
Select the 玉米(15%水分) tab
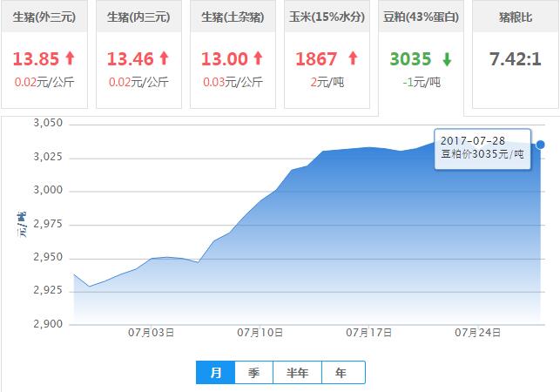point(327,54)
